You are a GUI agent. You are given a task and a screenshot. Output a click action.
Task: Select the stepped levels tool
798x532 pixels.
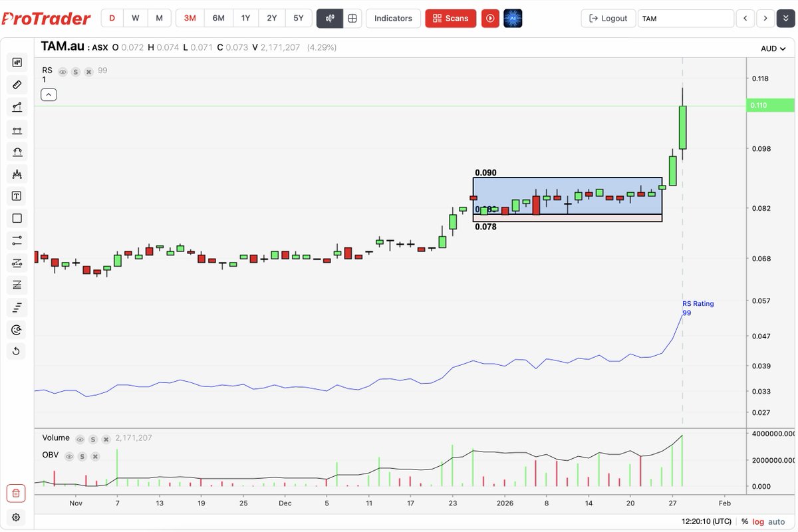click(x=17, y=307)
